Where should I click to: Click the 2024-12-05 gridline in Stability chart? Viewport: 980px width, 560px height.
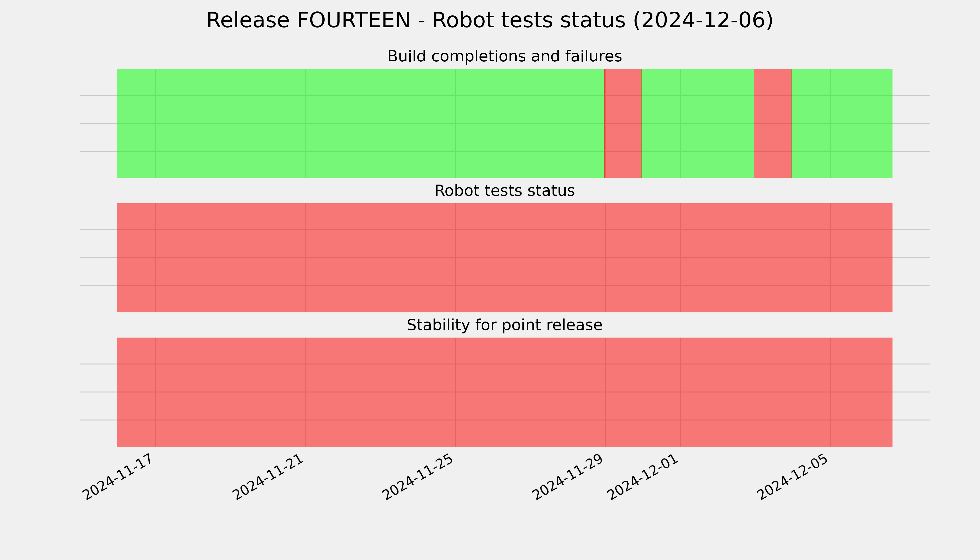[830, 392]
